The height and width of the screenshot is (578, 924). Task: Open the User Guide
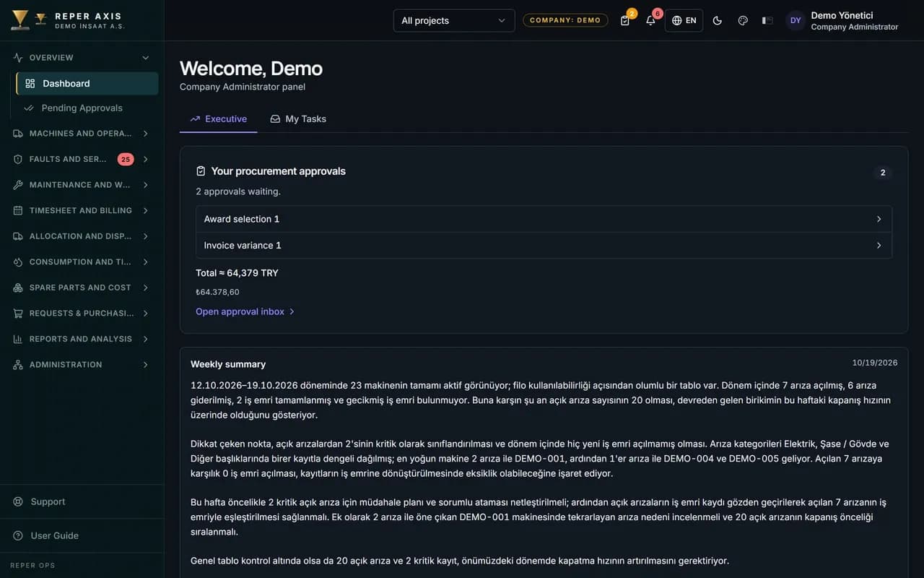point(82,535)
